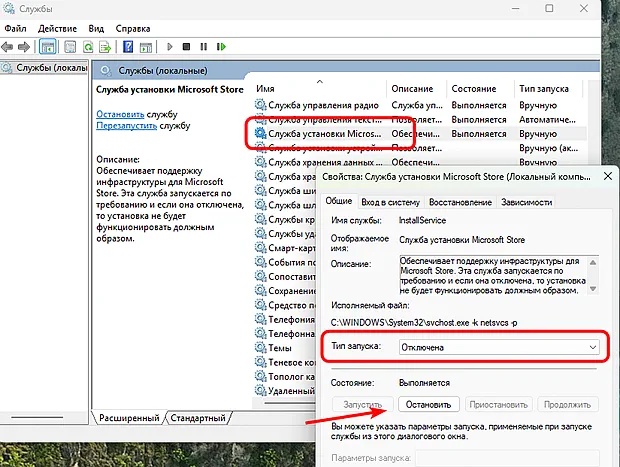Click the Start service play icon
The width and height of the screenshot is (620, 467).
[x=170, y=47]
